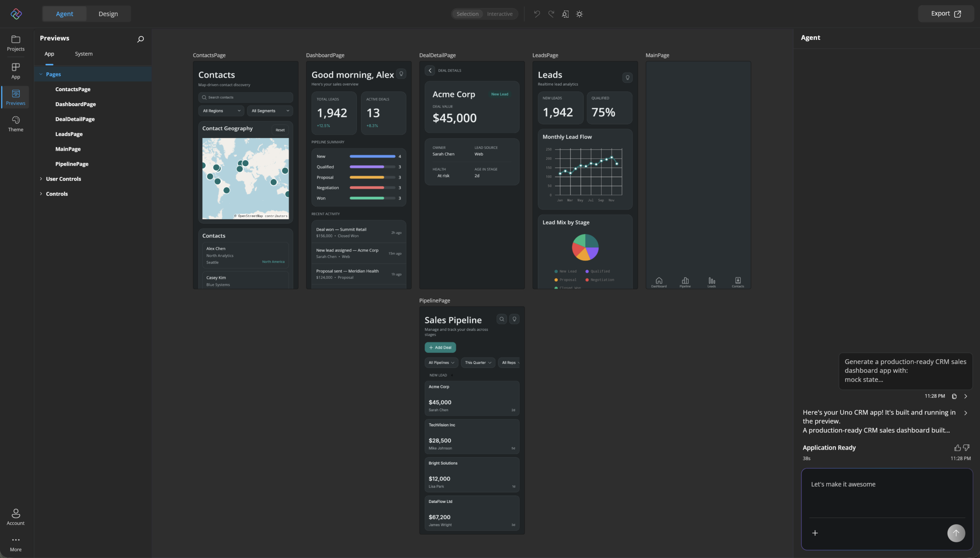
Task: Click Reset button on Contact Geography
Action: [280, 130]
